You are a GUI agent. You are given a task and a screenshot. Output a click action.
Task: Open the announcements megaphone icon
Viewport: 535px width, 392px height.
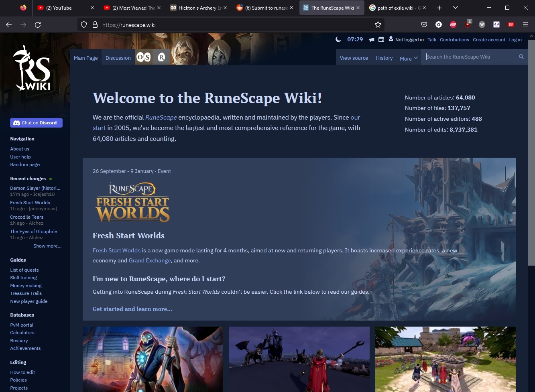tap(372, 39)
